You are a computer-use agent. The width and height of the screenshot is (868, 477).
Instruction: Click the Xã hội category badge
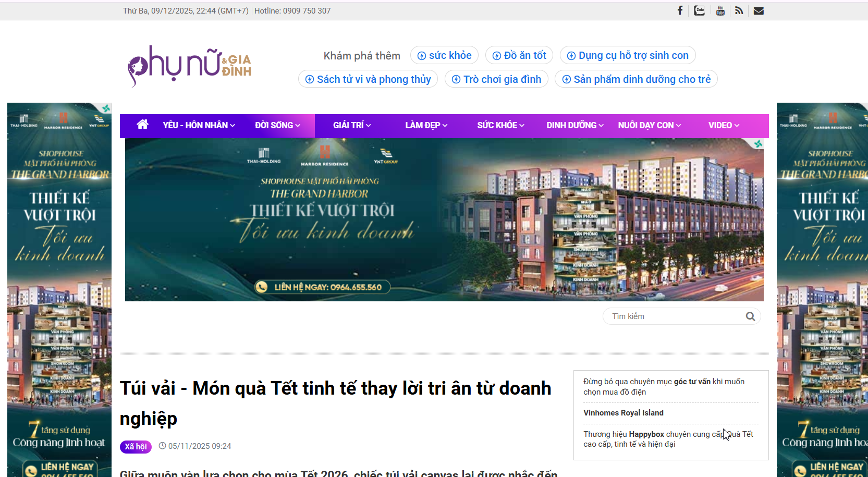coord(136,447)
